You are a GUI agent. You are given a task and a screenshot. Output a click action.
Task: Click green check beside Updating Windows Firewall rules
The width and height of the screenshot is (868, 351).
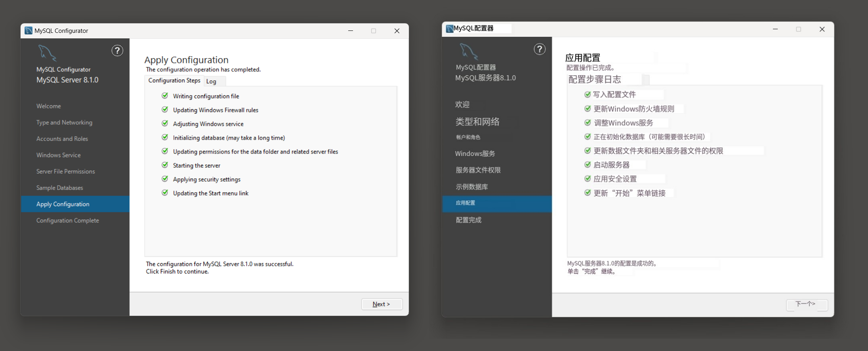click(x=165, y=109)
